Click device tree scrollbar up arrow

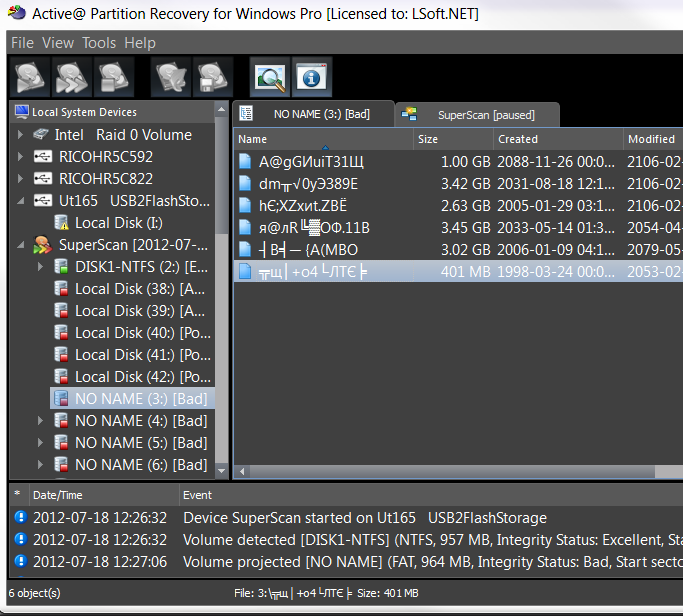coord(222,109)
